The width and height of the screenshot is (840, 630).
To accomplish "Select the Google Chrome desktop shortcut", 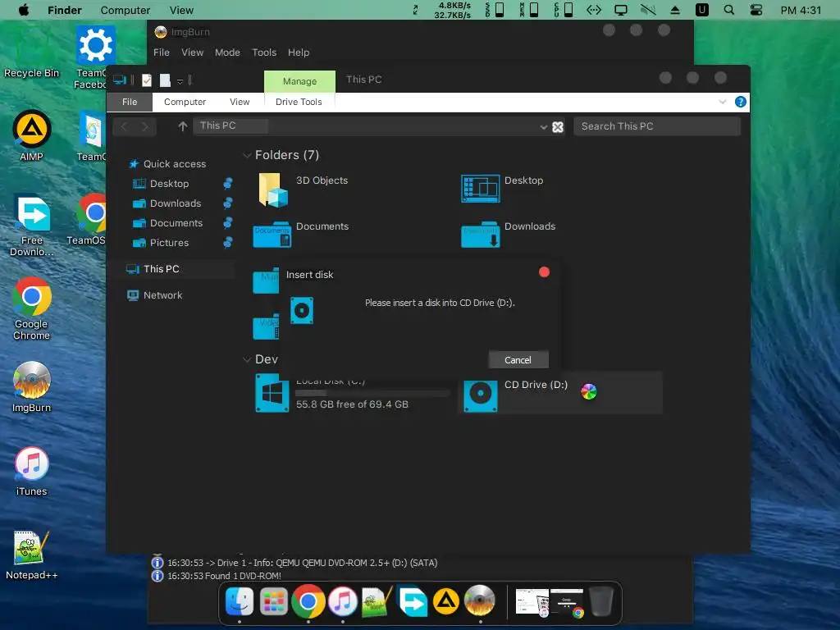I will 32,308.
